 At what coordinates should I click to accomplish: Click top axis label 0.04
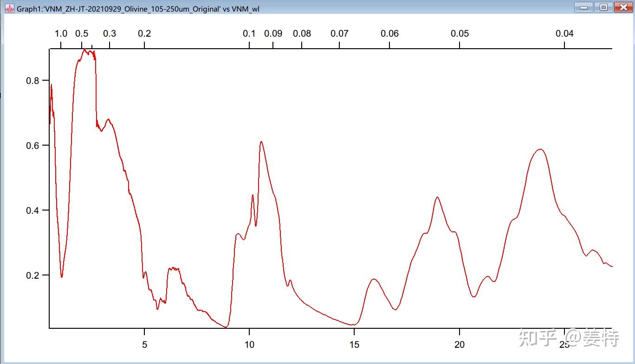(564, 33)
